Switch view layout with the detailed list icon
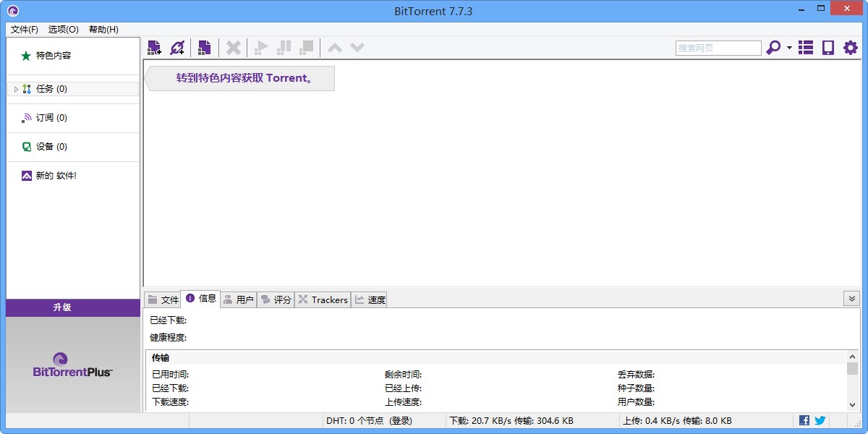Screen dimensions: 868x434 [805, 47]
